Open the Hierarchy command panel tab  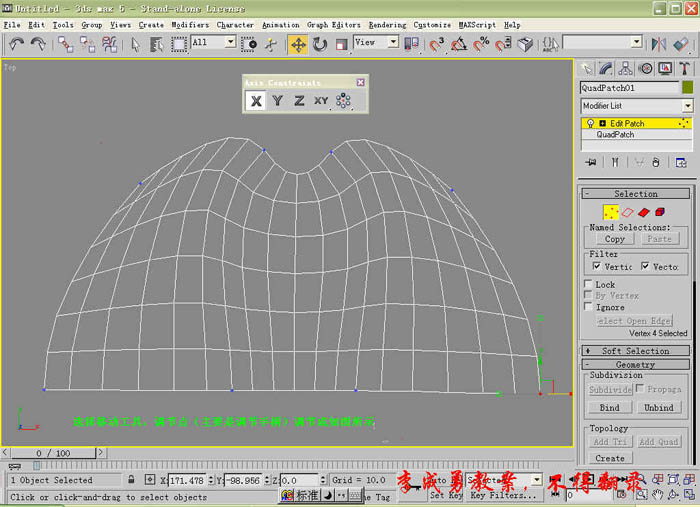point(625,68)
